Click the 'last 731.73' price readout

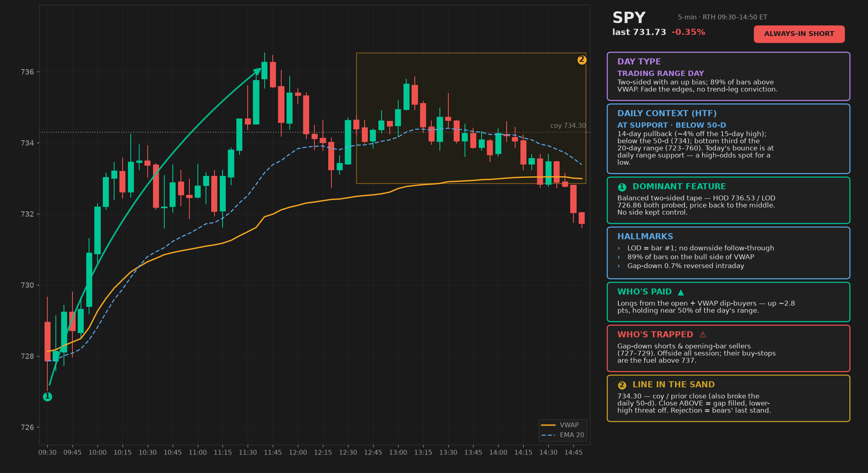point(639,32)
